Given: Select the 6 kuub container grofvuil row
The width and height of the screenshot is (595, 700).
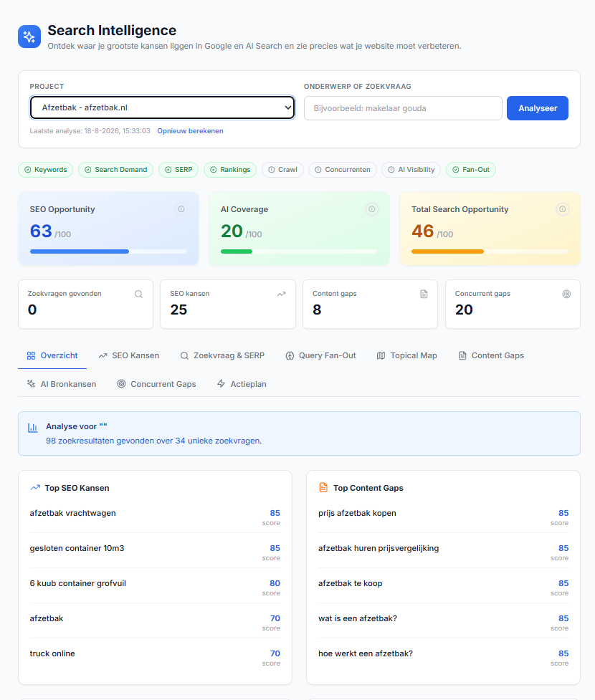Looking at the screenshot, I should pos(155,588).
